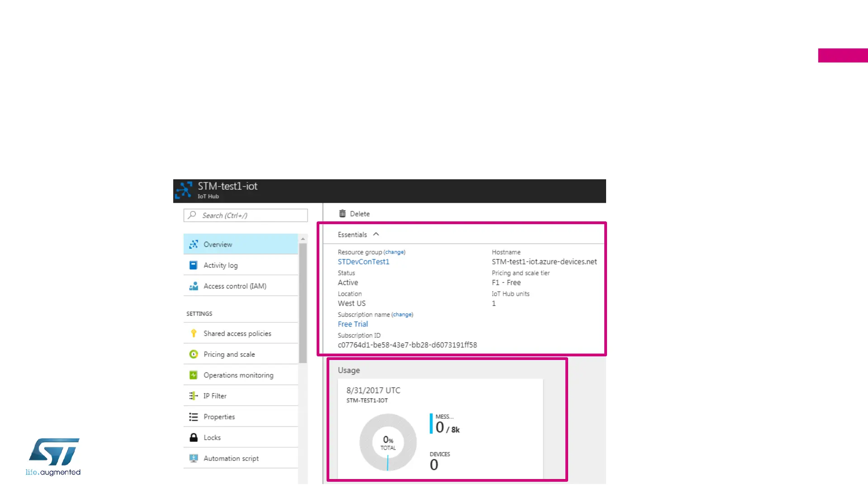Click the F1 - Free pricing tier value

tap(506, 283)
